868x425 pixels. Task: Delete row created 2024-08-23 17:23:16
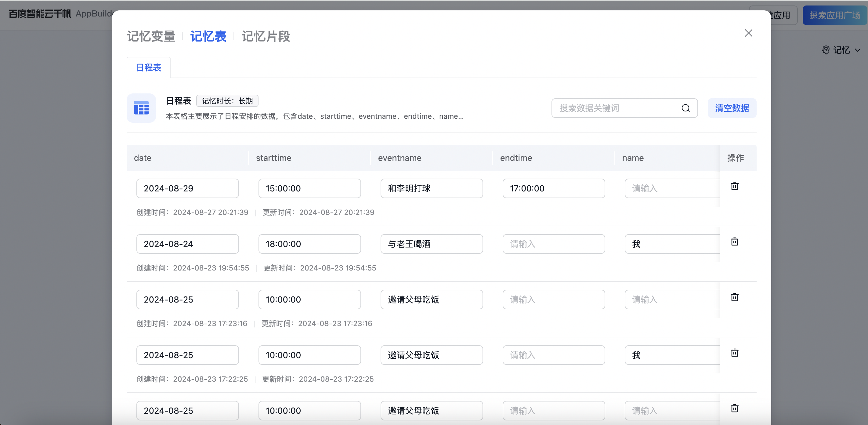[x=734, y=297]
